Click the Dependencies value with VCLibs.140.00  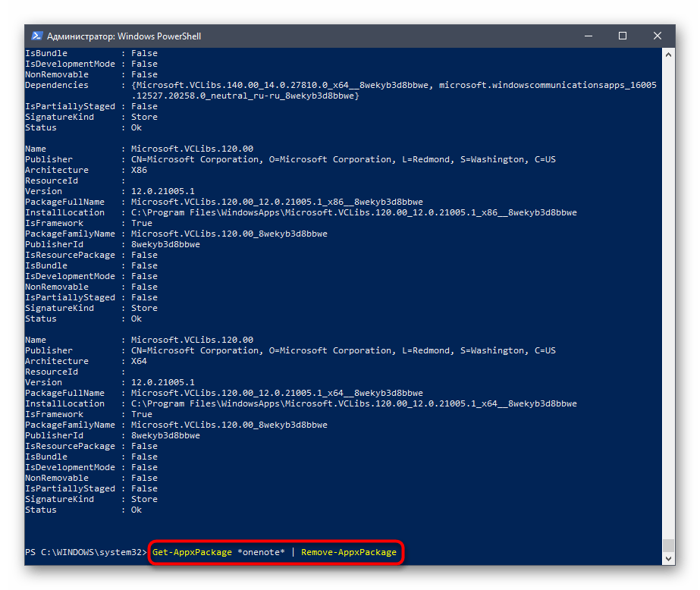(x=281, y=85)
